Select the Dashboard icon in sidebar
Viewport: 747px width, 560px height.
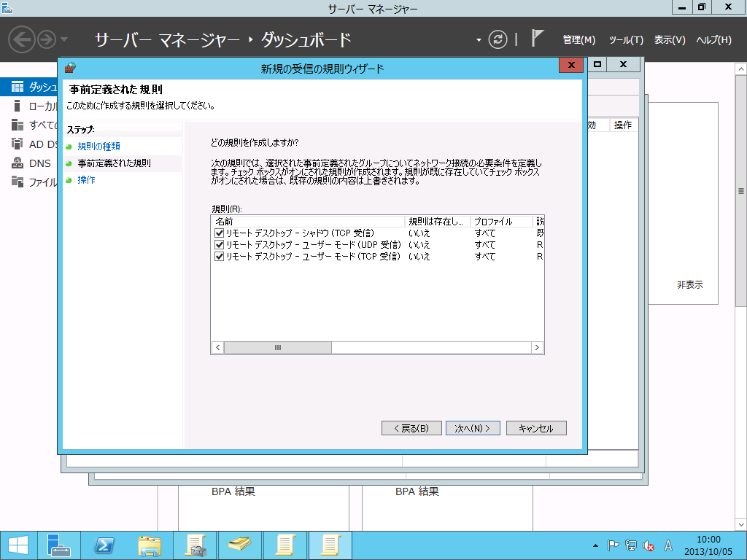coord(18,87)
